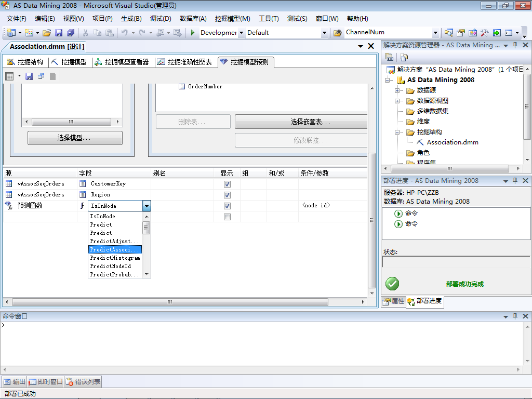This screenshot has height=399, width=532.
Task: Open the query view dropdown arrow
Action: 19,76
